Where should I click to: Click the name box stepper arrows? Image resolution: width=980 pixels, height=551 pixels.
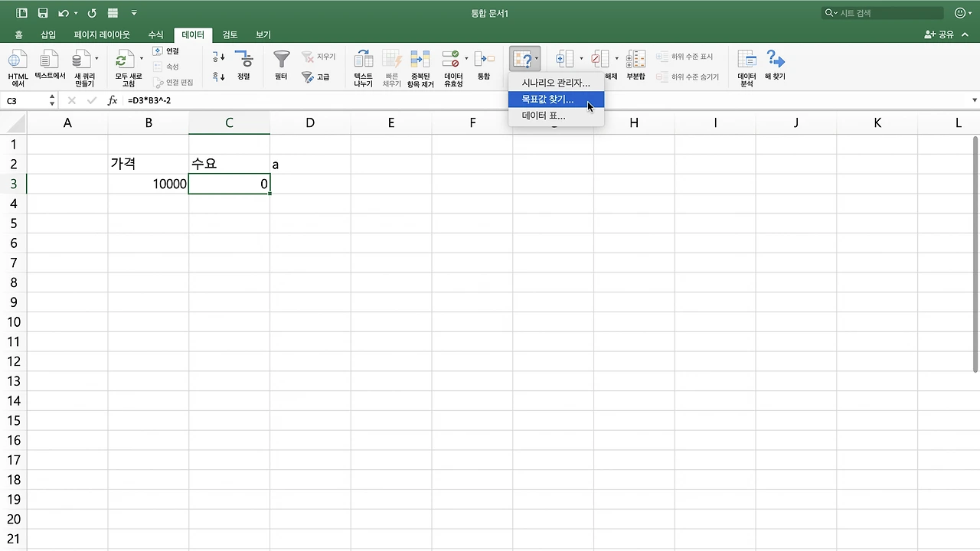pyautogui.click(x=52, y=100)
